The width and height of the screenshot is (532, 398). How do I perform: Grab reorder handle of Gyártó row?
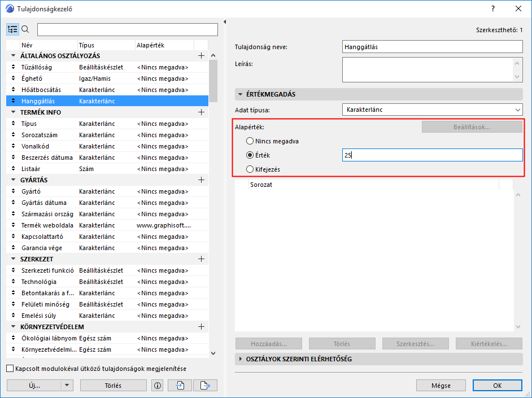pyautogui.click(x=13, y=191)
